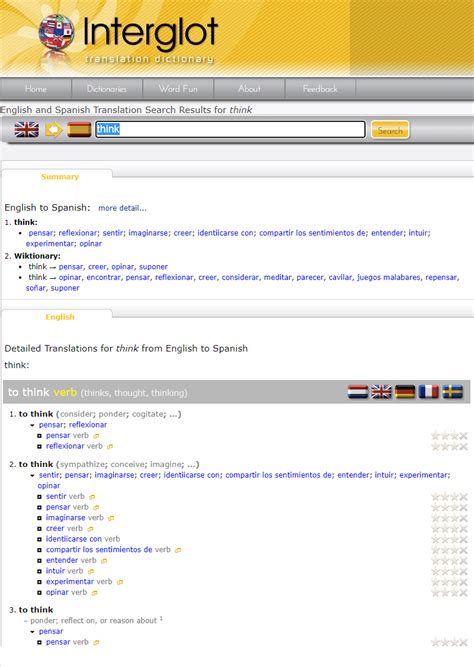Viewport: 474px width, 667px height.
Task: Open the Dictionaries menu item
Action: pos(107,89)
